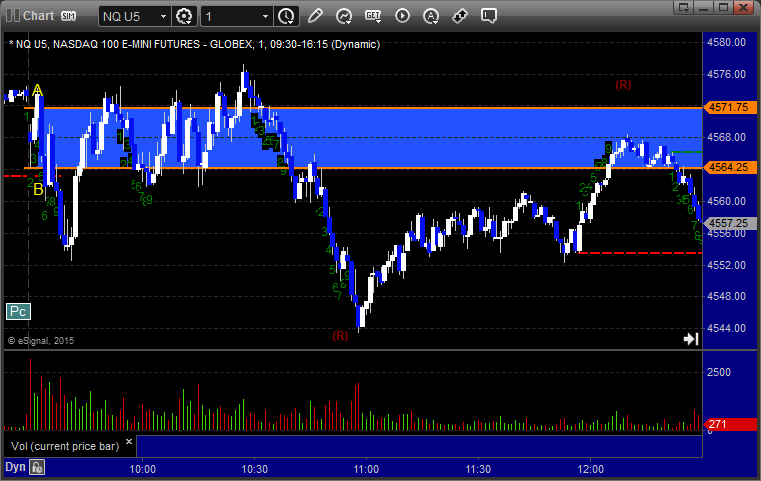The height and width of the screenshot is (481, 761).
Task: Click the 10:00 time axis label
Action: pos(143,469)
